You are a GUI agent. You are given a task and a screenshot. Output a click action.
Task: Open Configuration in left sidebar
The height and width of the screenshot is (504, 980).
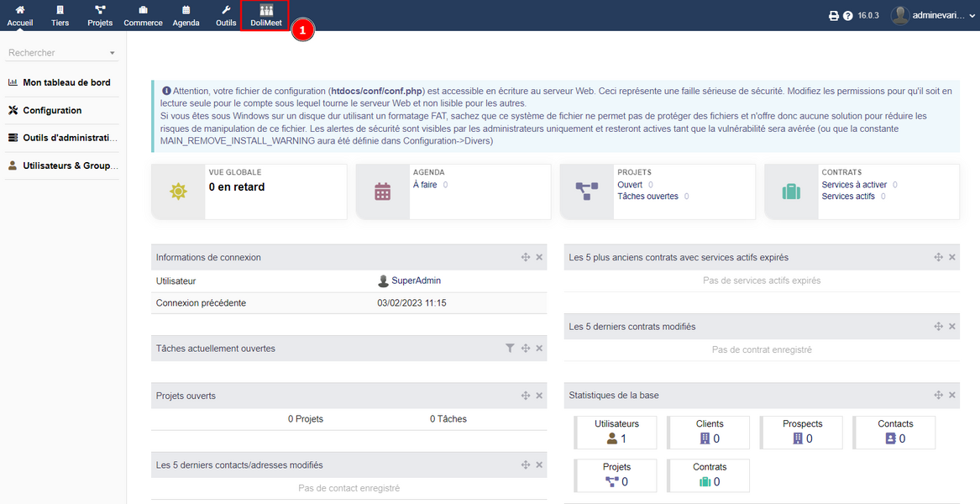(52, 110)
